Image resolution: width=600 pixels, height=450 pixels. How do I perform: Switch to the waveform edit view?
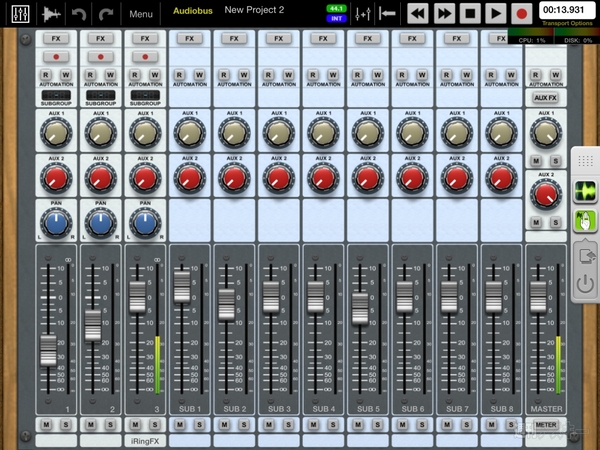click(49, 14)
